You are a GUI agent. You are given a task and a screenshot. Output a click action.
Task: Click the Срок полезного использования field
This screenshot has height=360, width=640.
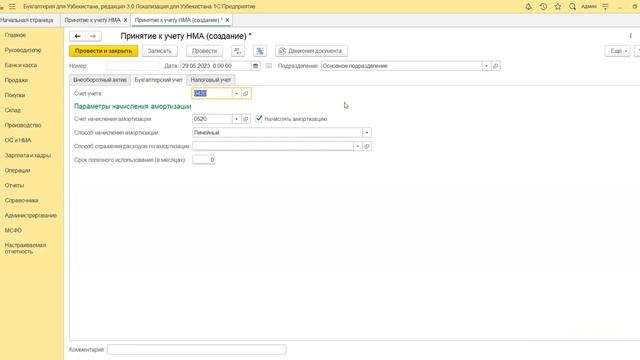click(x=204, y=160)
